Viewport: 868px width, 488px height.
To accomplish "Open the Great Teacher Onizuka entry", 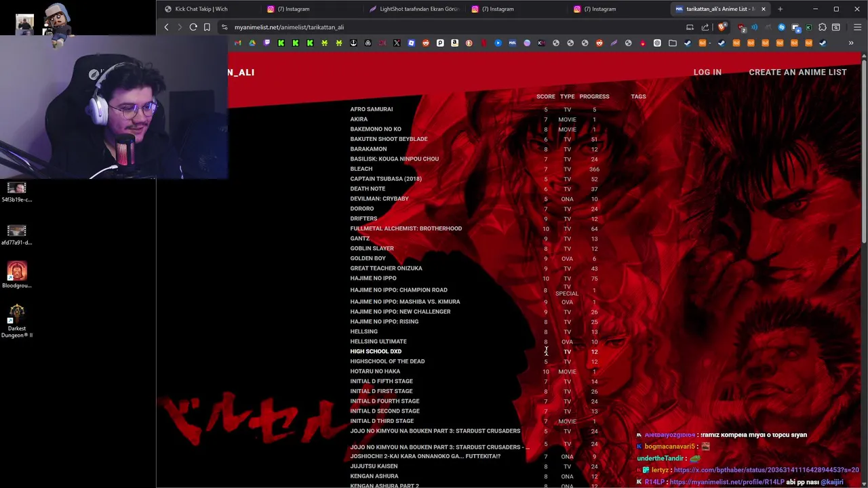I will click(x=386, y=268).
